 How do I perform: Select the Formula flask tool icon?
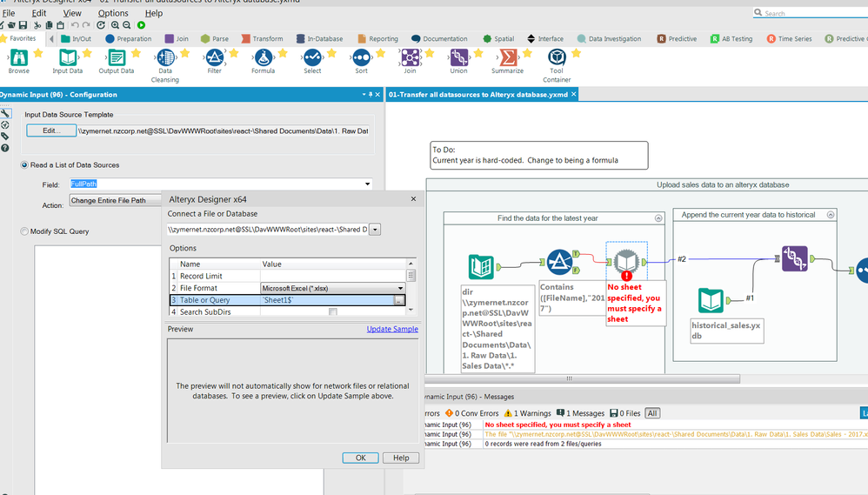click(263, 57)
